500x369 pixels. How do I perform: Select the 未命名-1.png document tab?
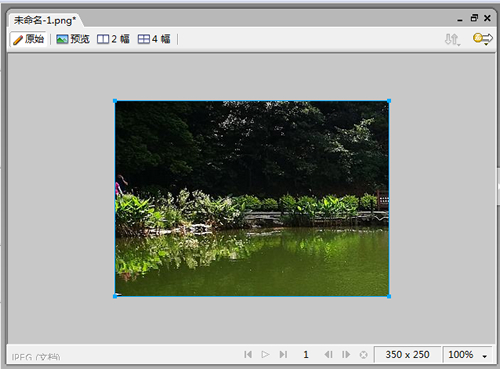point(45,21)
